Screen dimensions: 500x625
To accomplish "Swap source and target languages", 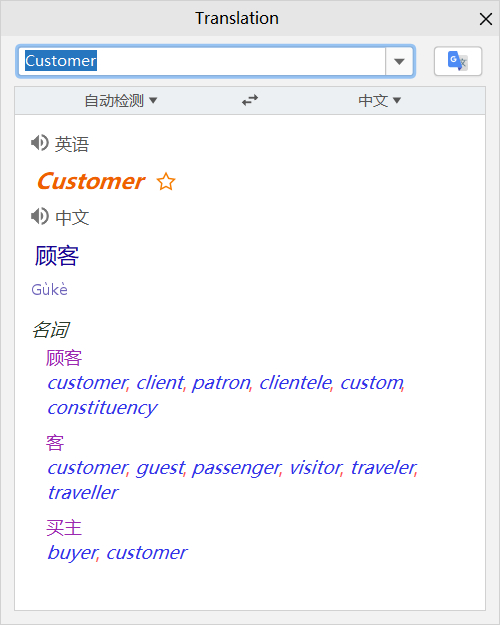I will click(x=250, y=100).
